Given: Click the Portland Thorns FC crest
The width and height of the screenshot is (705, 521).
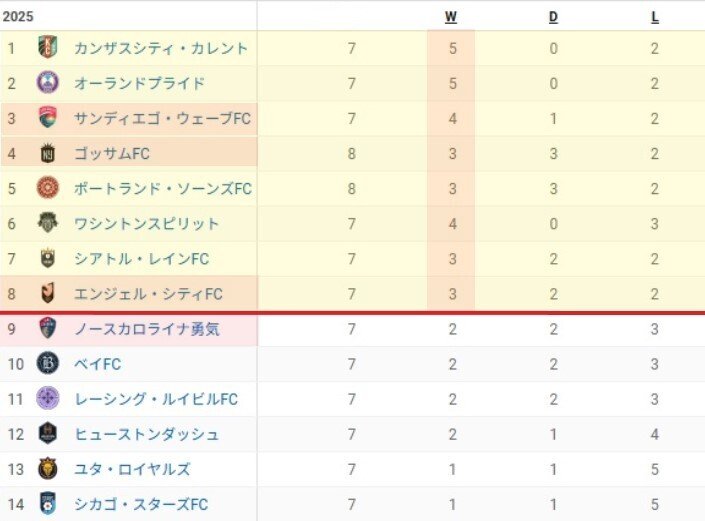Looking at the screenshot, I should click(47, 188).
